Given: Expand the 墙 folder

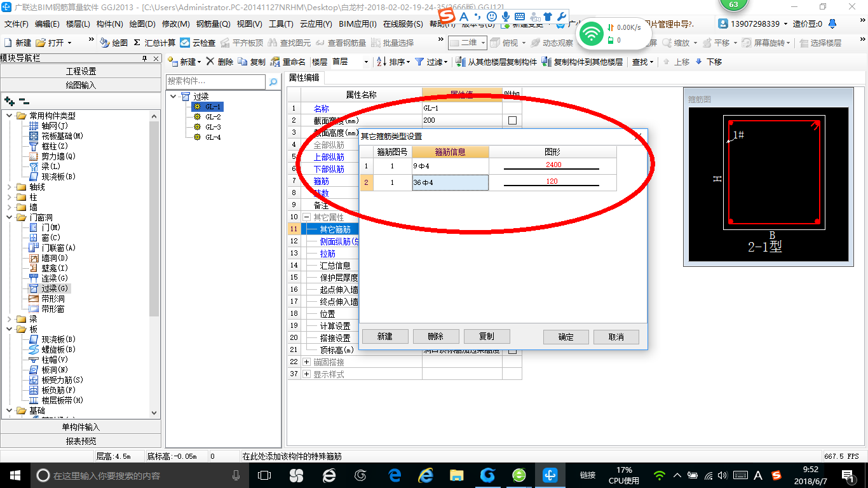Looking at the screenshot, I should [x=10, y=207].
